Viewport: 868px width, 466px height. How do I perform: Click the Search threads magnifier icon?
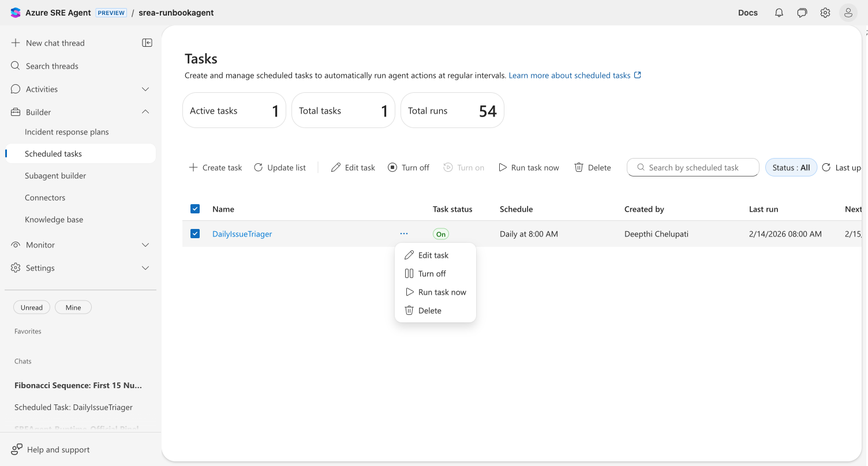point(16,66)
